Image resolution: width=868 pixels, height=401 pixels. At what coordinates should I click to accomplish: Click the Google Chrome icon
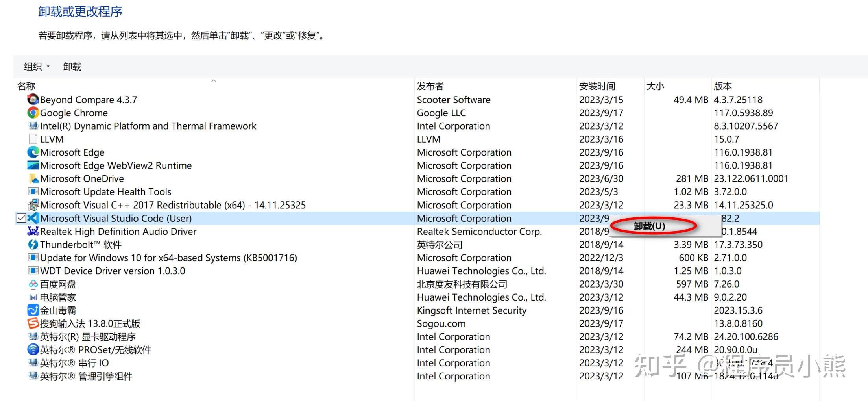point(33,113)
